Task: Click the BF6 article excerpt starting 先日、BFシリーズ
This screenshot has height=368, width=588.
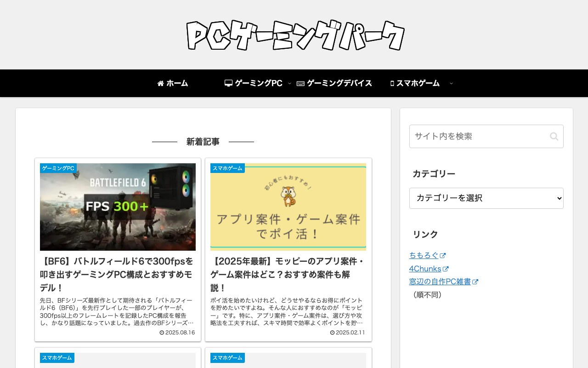Action: [x=117, y=312]
